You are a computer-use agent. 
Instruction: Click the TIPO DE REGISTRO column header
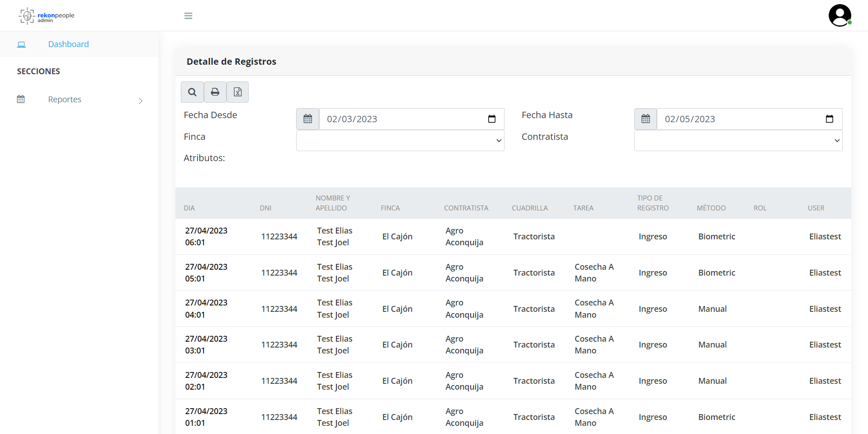click(653, 203)
